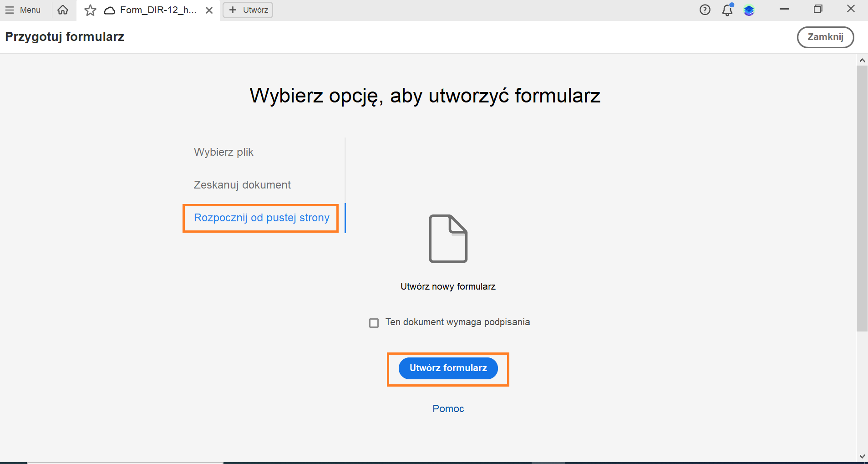Open notifications via the bell icon
868x464 pixels.
[x=727, y=10]
